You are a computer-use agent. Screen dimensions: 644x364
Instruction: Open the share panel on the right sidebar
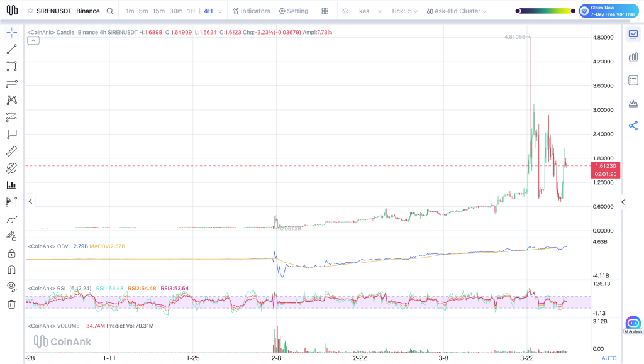(633, 126)
